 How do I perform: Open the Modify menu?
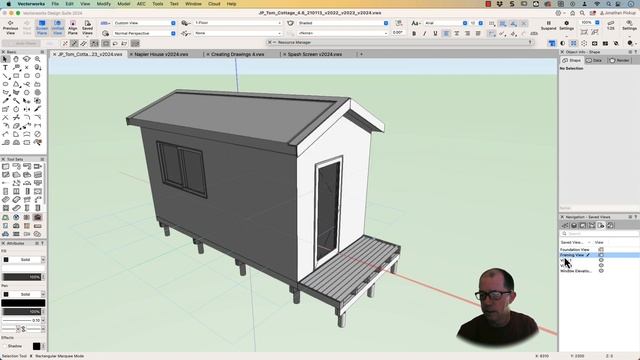click(103, 4)
